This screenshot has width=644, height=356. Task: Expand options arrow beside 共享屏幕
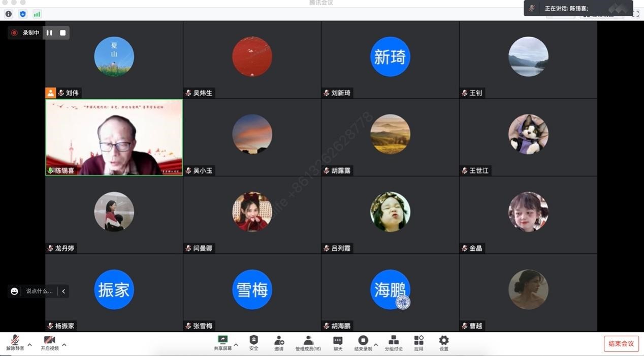[236, 345]
